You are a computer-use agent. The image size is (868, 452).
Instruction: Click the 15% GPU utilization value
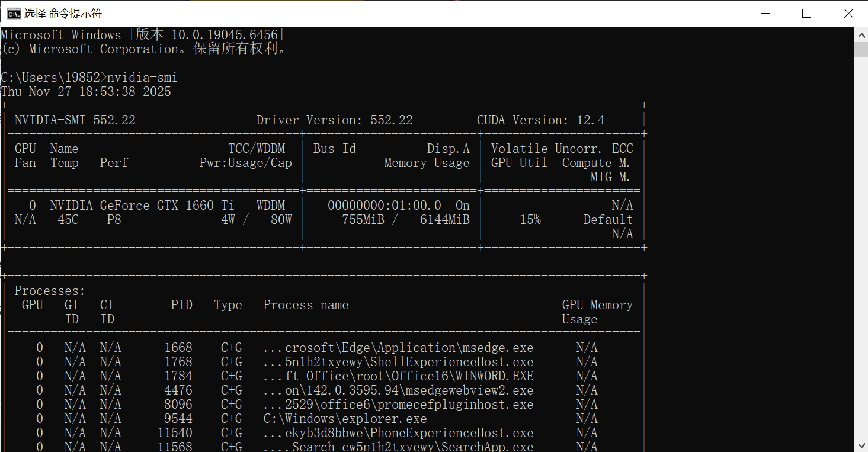(x=530, y=220)
